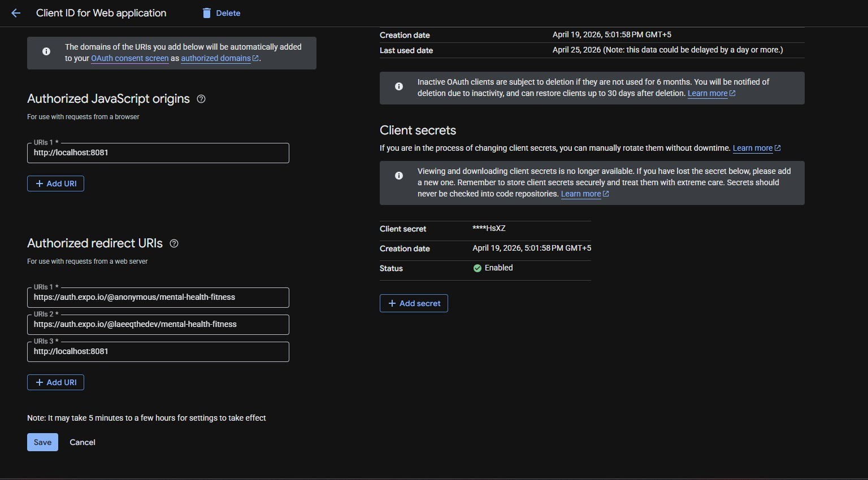Select the client secret value ****HsXZ
868x480 pixels.
tap(489, 229)
